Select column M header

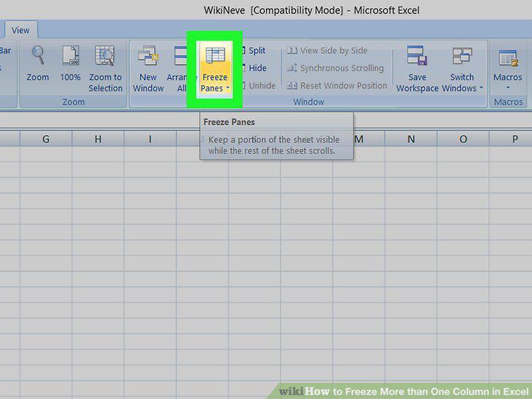coord(369,139)
